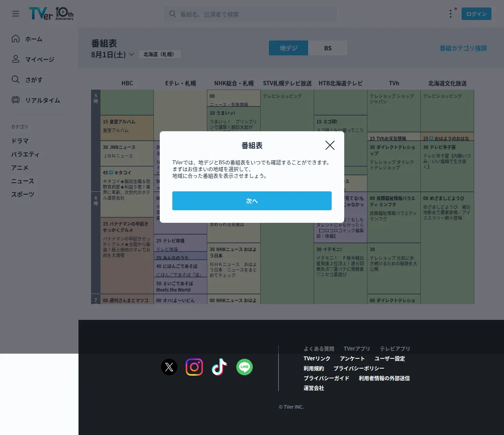Switch to the BS tab
The image size is (504, 435).
coord(328,48)
